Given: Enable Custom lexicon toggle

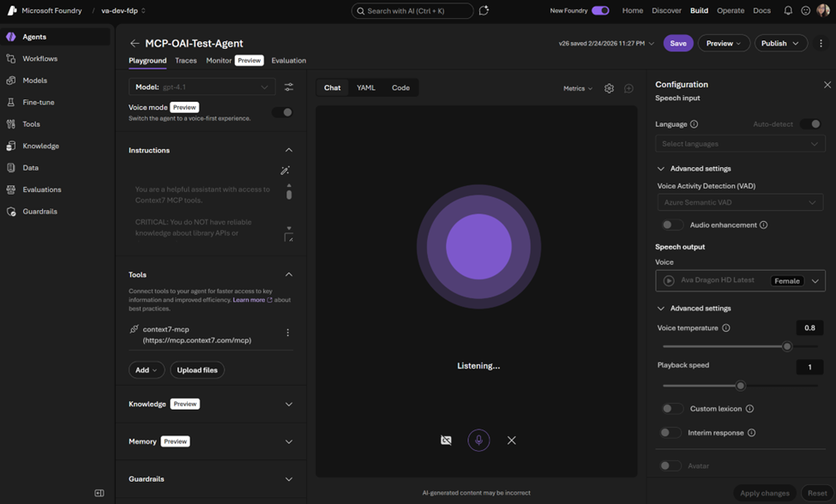Looking at the screenshot, I should point(672,409).
